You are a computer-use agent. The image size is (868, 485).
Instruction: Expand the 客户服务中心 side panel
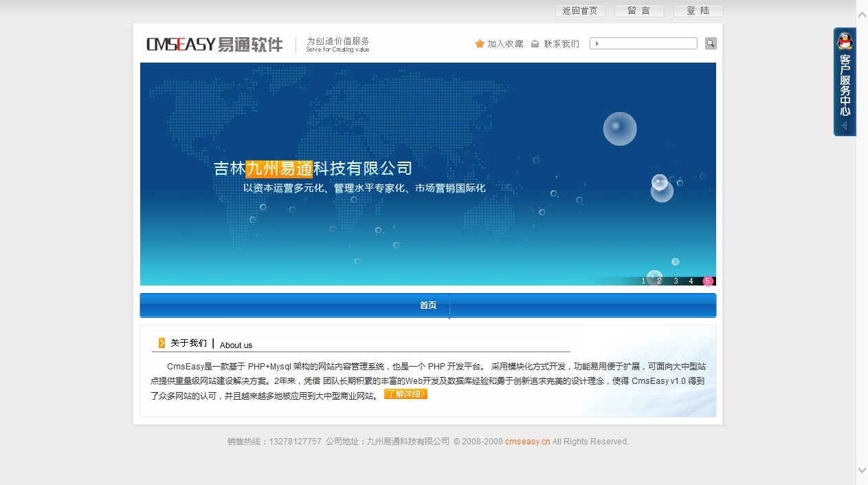point(845,82)
